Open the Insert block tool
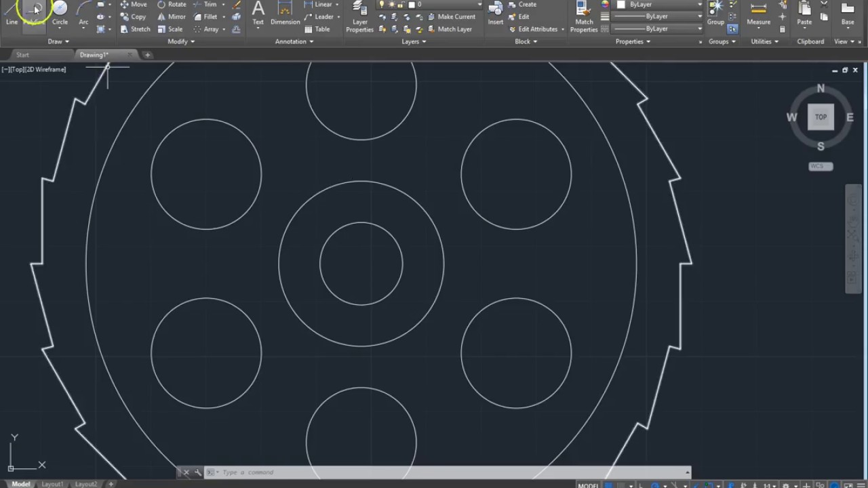Screen dimensions: 868x488 496,14
